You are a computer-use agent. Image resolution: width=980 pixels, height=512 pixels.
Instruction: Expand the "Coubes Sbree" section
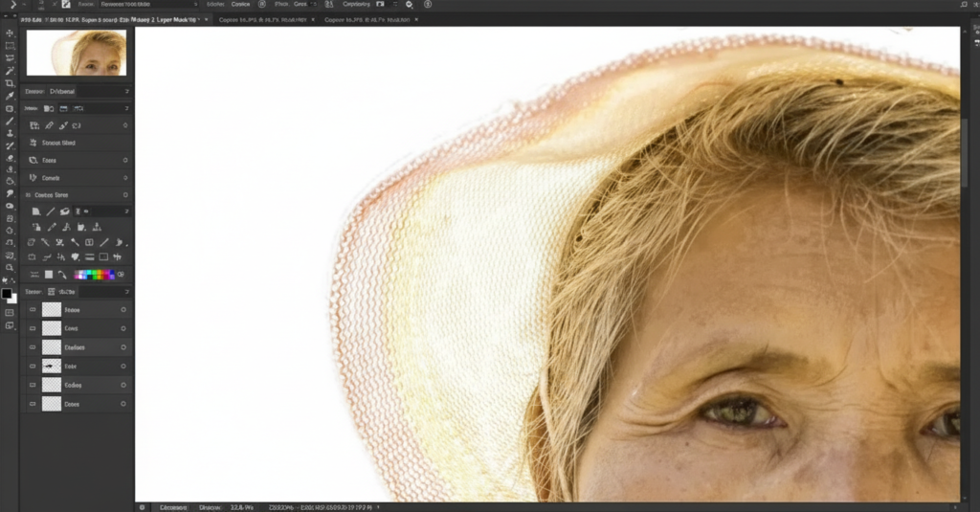click(28, 195)
